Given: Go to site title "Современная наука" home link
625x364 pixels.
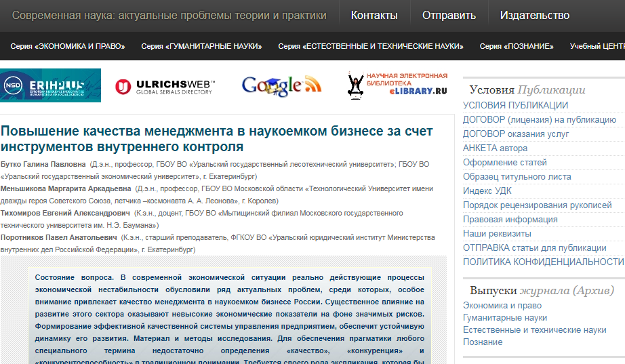Looking at the screenshot, I should 169,15.
